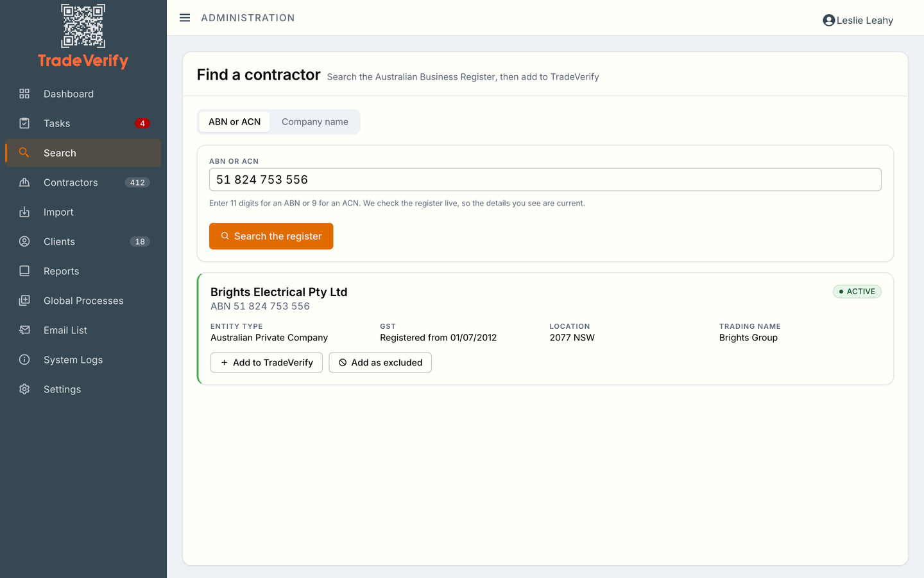Open Dashboard from the sidebar

tap(83, 94)
